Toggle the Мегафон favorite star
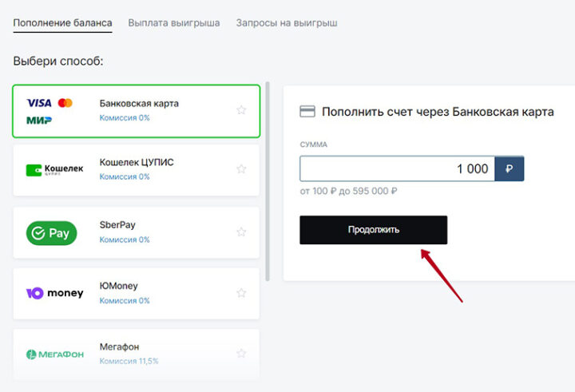Viewport: 575px width, 392px height. pos(241,353)
